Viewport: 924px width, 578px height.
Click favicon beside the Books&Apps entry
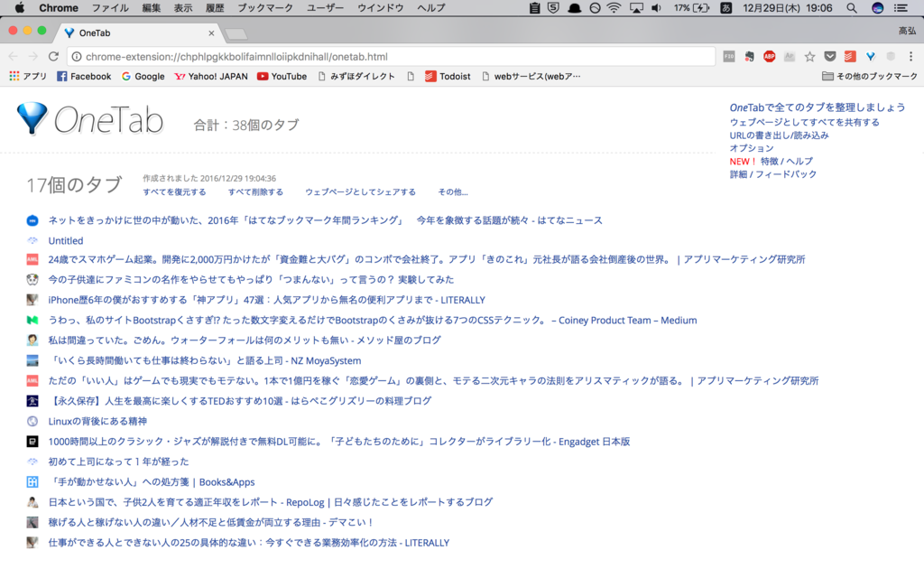(32, 482)
